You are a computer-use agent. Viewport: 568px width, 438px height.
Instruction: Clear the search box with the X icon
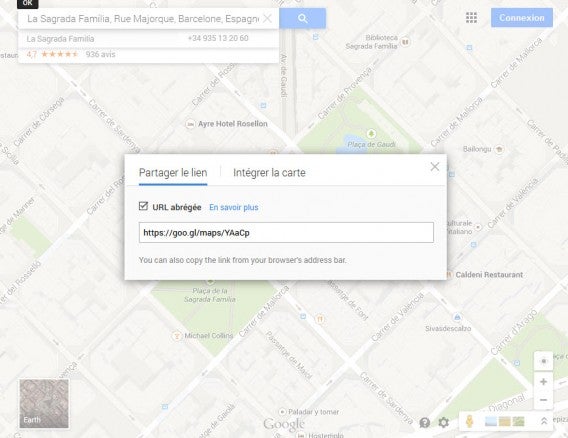[267, 18]
